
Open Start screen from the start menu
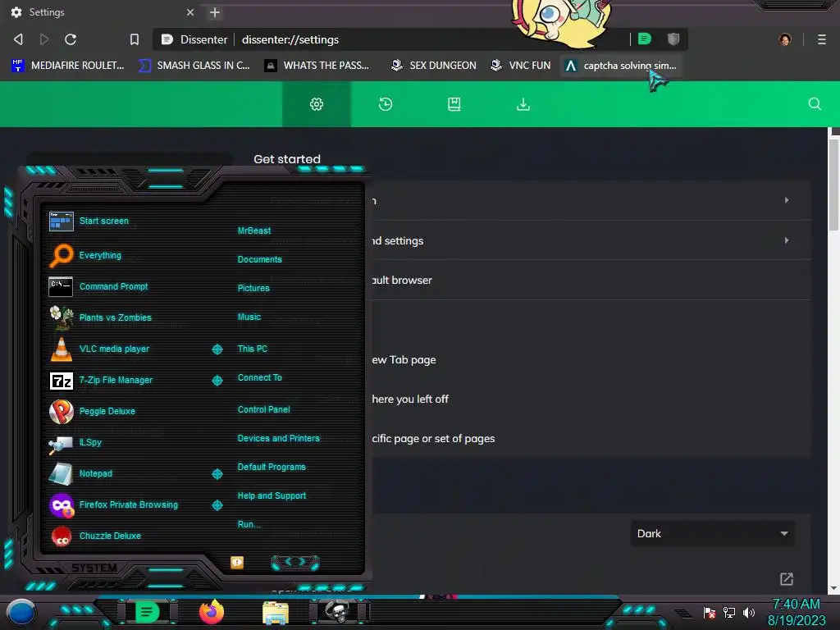pos(104,221)
